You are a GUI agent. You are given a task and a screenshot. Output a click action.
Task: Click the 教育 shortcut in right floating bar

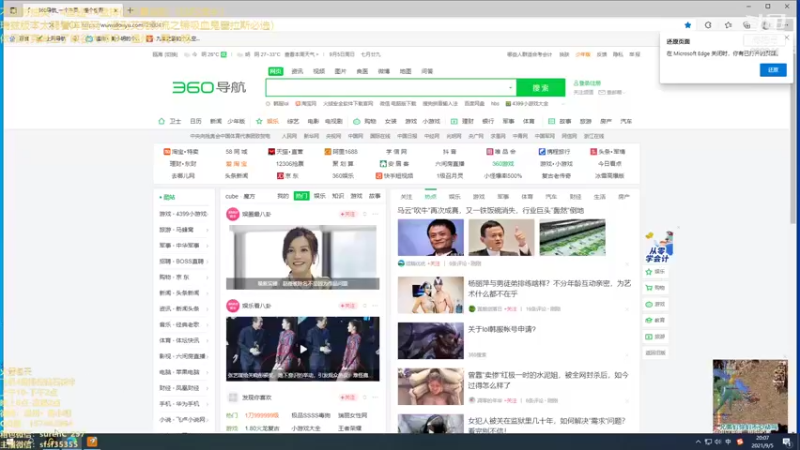[656, 320]
